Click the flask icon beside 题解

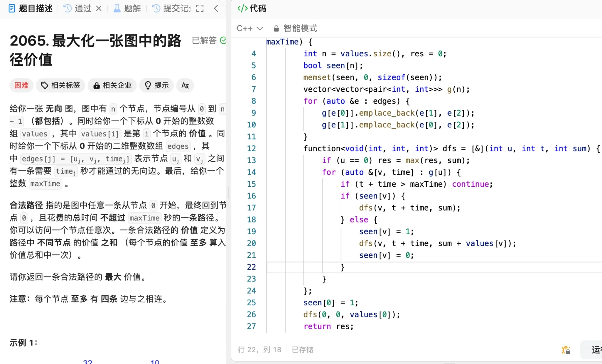click(117, 8)
